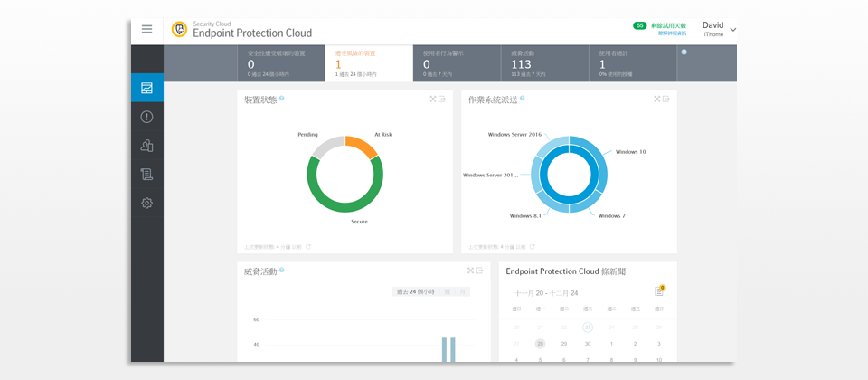Image resolution: width=868 pixels, height=380 pixels.
Task: Select date 29 in the news calendar
Action: 564,344
